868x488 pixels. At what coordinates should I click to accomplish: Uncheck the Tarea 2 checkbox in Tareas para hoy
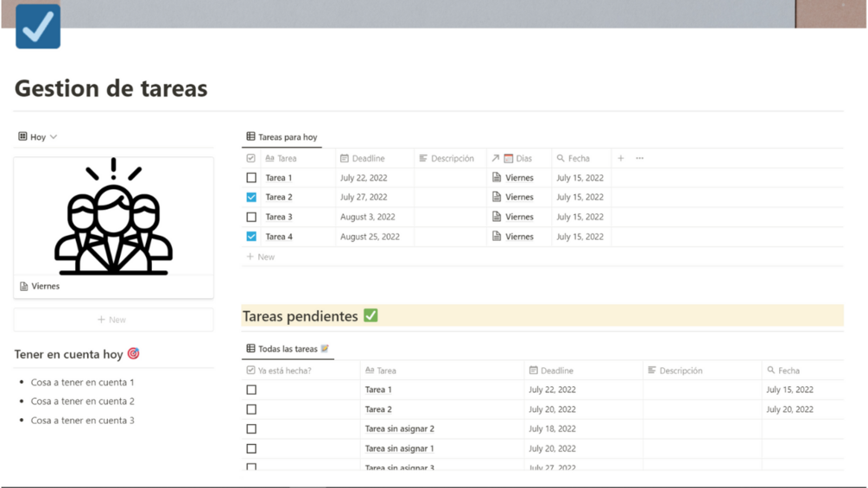coord(251,197)
